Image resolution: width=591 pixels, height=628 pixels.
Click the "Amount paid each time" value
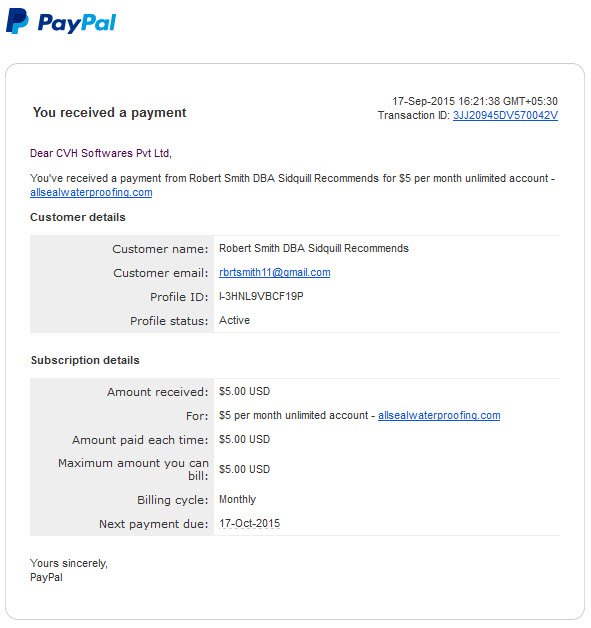click(245, 439)
